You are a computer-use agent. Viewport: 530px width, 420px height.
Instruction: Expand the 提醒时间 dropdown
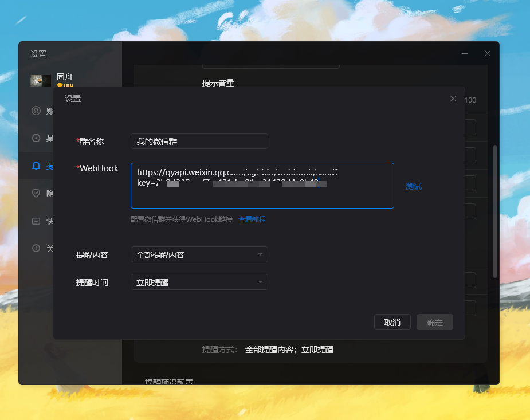199,282
